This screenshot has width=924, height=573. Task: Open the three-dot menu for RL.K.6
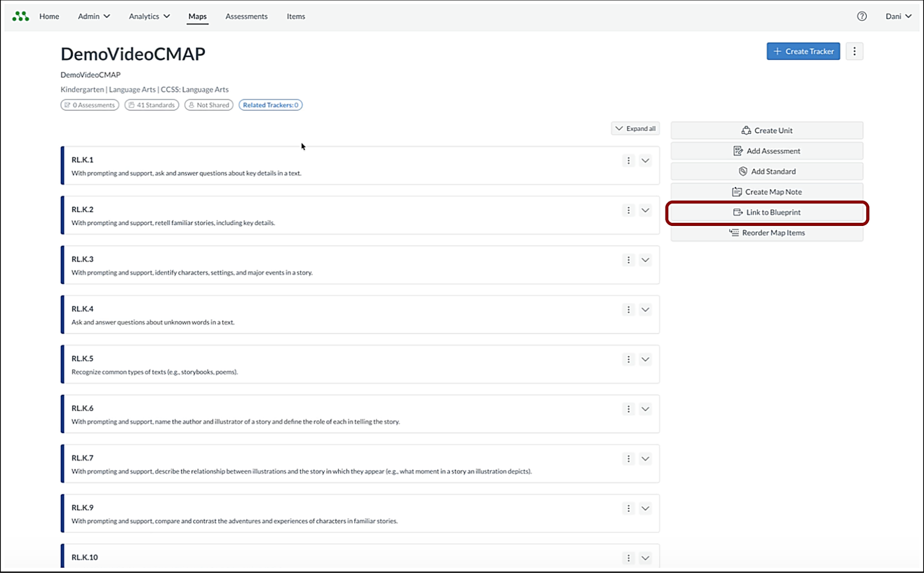click(x=628, y=409)
